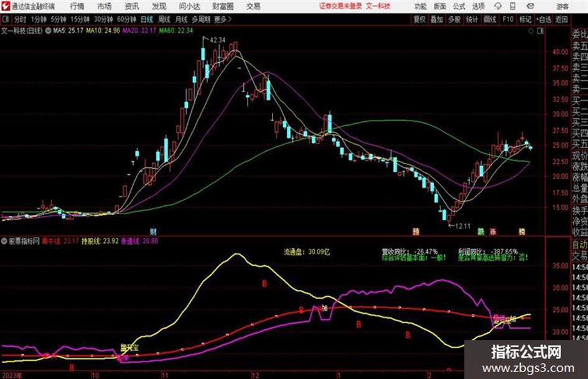Viewport: 588px width, 379px height.
Task: Click the 财 financial marker on chart
Action: (x=153, y=232)
